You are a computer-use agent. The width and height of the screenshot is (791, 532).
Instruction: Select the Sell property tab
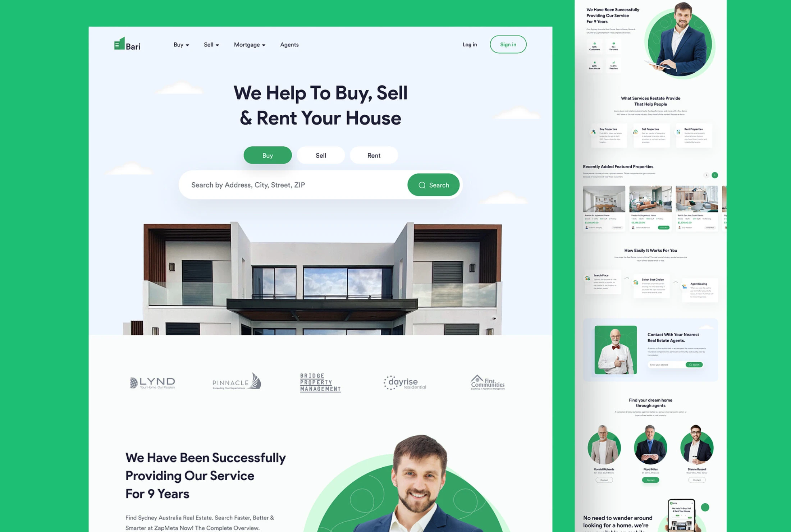click(x=321, y=154)
